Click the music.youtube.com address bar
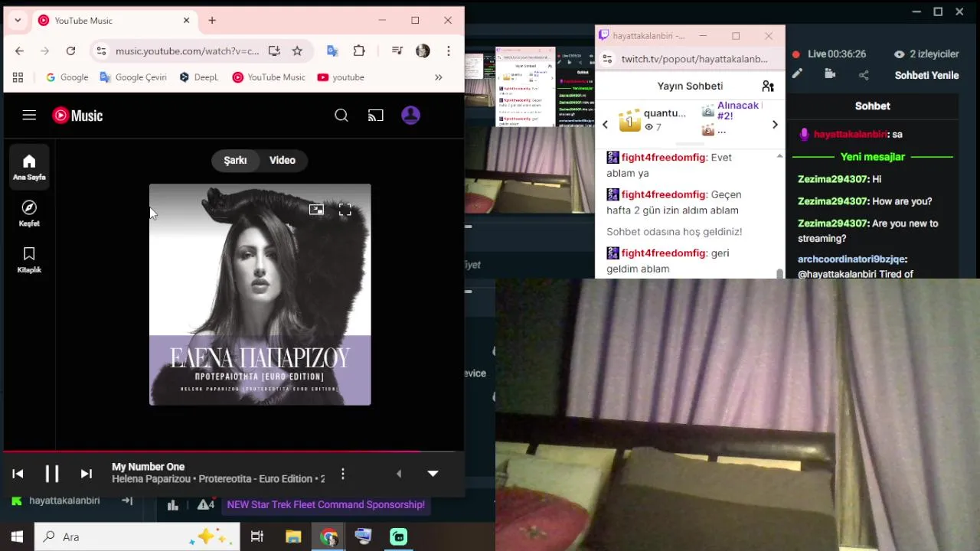980x551 pixels. point(188,51)
